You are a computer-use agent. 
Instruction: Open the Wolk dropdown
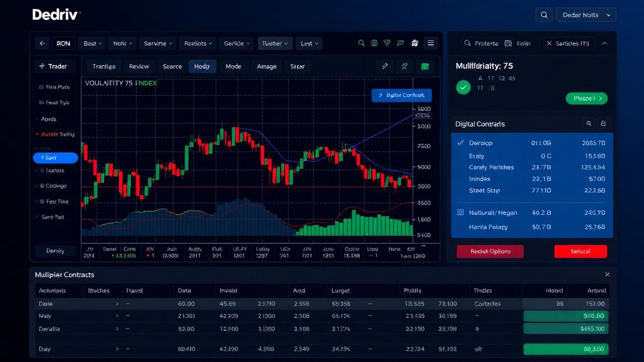[x=122, y=44]
